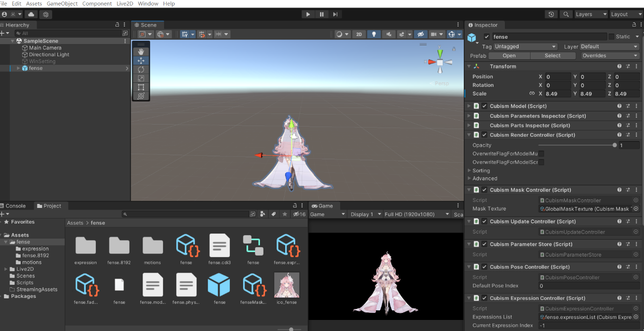
Task: Click Search by Label tag icon in Project
Action: click(274, 214)
